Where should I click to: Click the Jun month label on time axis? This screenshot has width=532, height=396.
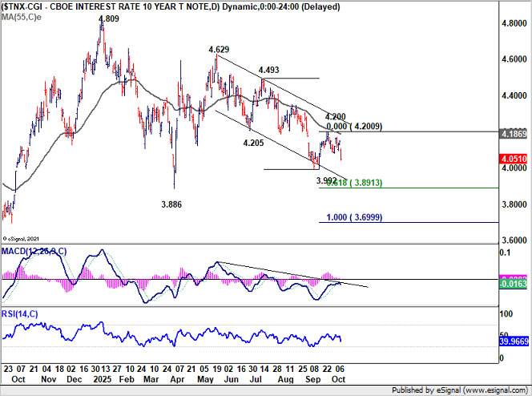click(231, 379)
